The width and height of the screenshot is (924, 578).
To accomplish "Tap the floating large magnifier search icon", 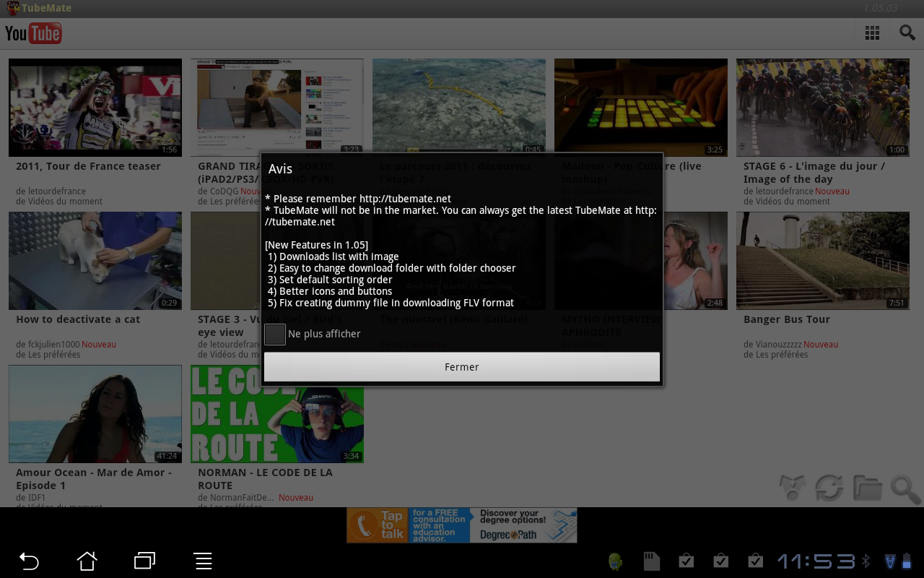I will [x=905, y=488].
